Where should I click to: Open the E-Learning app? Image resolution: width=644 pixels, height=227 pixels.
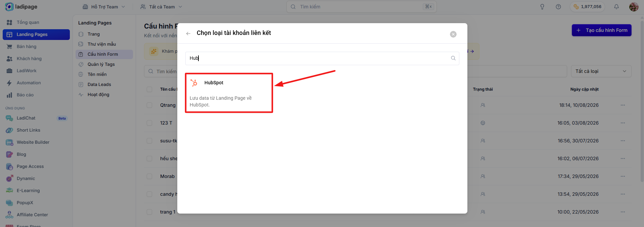click(36, 190)
